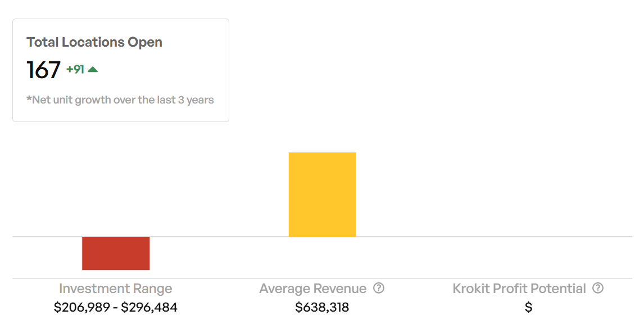This screenshot has height=333, width=644.
Task: Click the Total Locations Open card
Action: click(x=121, y=70)
